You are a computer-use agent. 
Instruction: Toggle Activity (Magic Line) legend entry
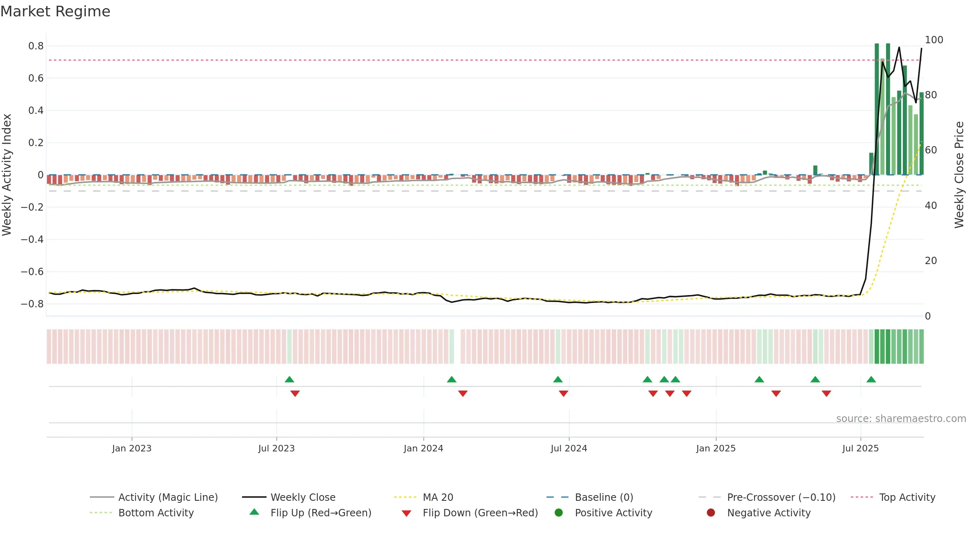154,497
